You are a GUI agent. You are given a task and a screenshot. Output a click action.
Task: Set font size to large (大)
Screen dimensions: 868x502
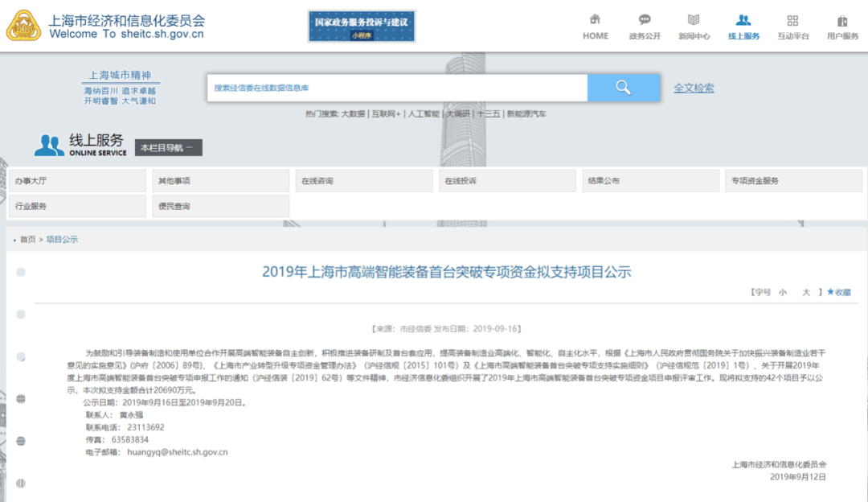805,292
